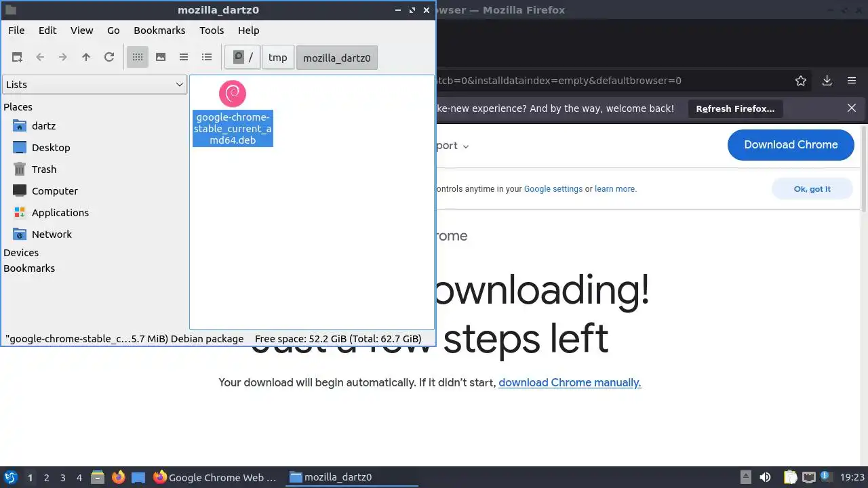
Task: Click Refresh Firefox button
Action: [x=735, y=108]
